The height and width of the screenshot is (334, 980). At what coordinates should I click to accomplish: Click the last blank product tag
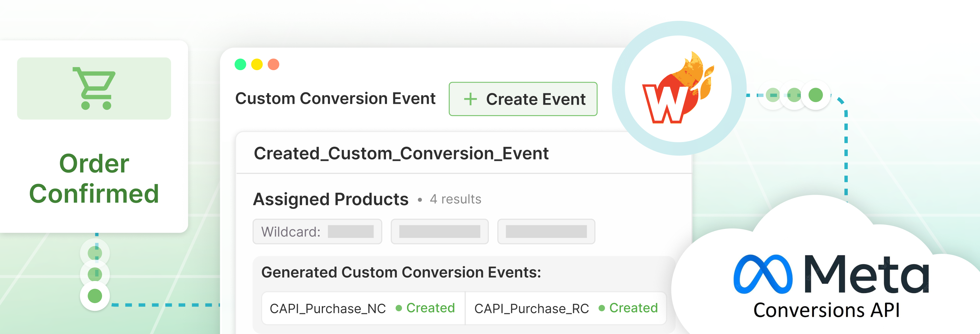(546, 231)
